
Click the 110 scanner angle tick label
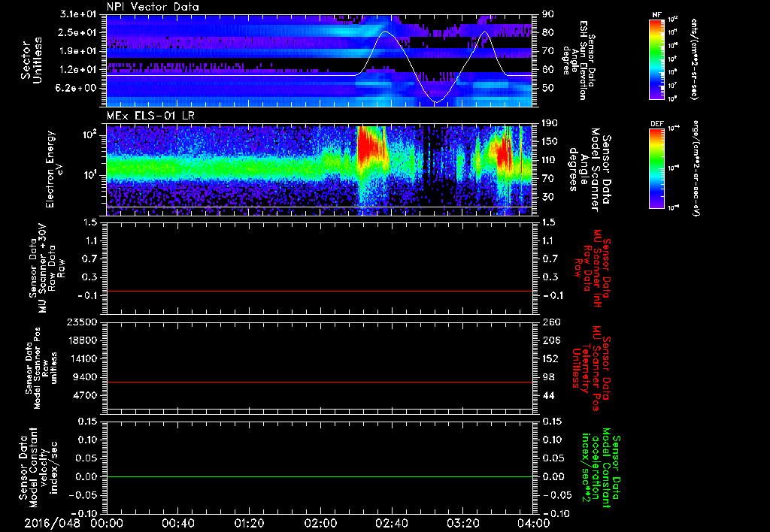click(x=550, y=160)
